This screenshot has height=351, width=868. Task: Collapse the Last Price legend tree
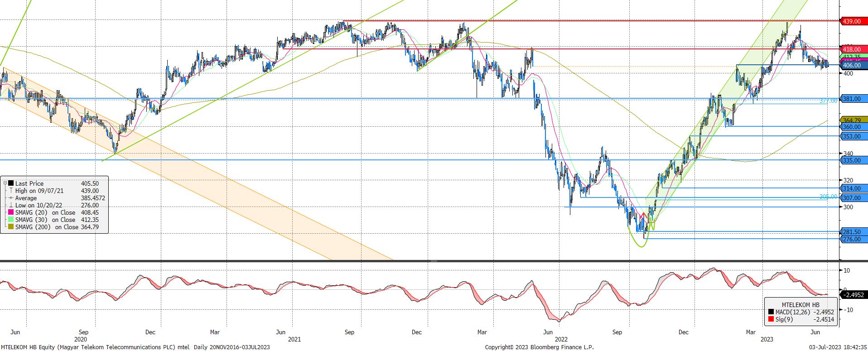(x=5, y=183)
